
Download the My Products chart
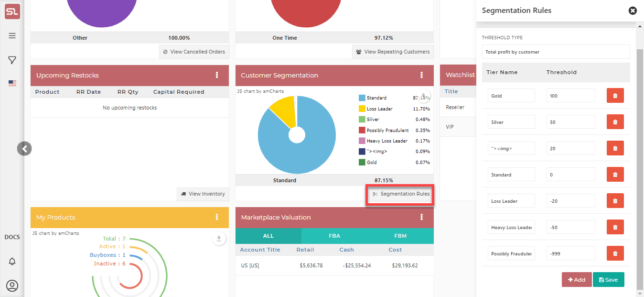point(219,239)
